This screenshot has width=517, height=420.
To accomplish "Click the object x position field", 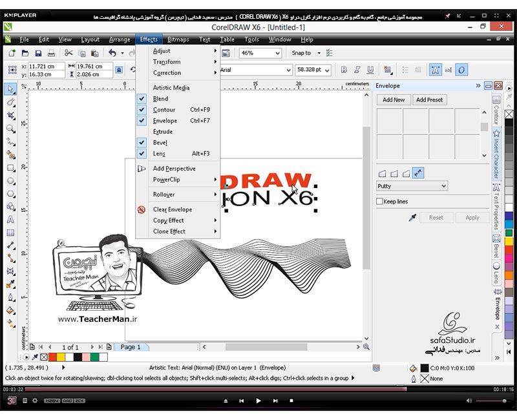I will [x=46, y=67].
